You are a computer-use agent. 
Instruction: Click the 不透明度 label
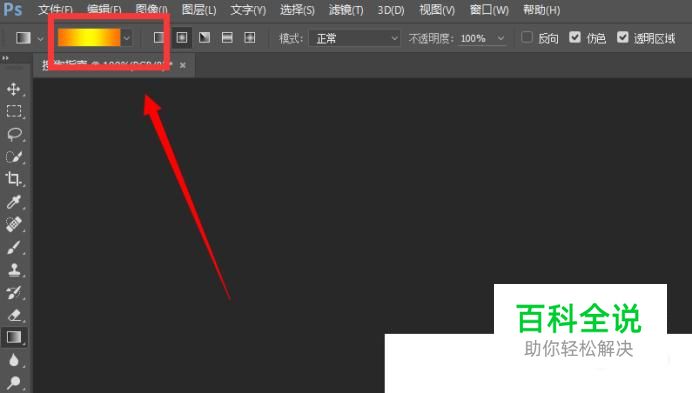tap(431, 39)
